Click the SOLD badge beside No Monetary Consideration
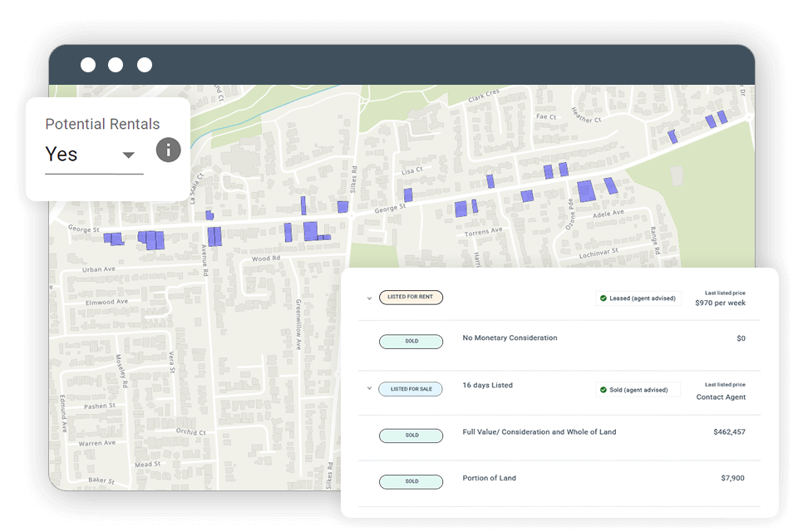The image size is (798, 532). [x=411, y=341]
